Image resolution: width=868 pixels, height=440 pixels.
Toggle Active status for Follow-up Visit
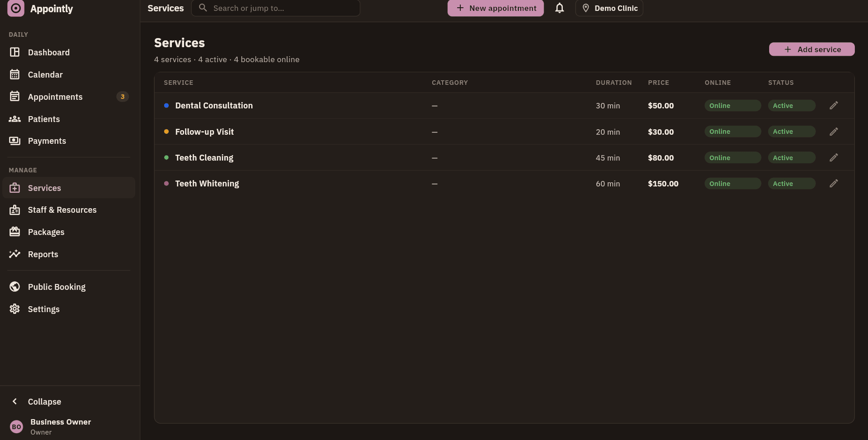pos(791,132)
